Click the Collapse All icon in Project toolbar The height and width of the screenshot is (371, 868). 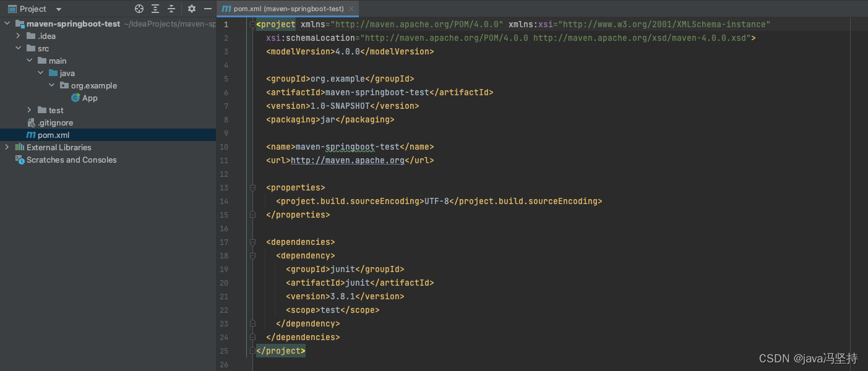click(171, 9)
